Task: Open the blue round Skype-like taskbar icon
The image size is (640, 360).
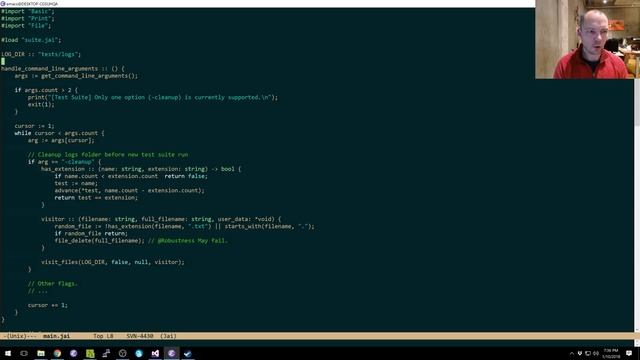Action: coord(139,353)
